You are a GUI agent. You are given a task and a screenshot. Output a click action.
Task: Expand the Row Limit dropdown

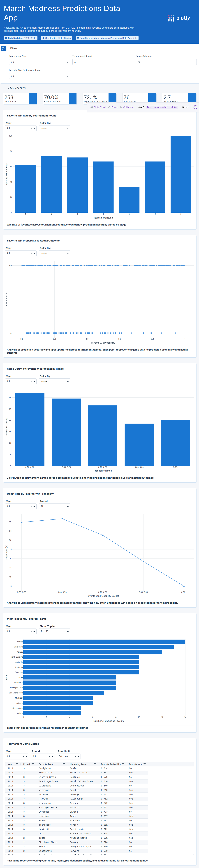point(78,757)
